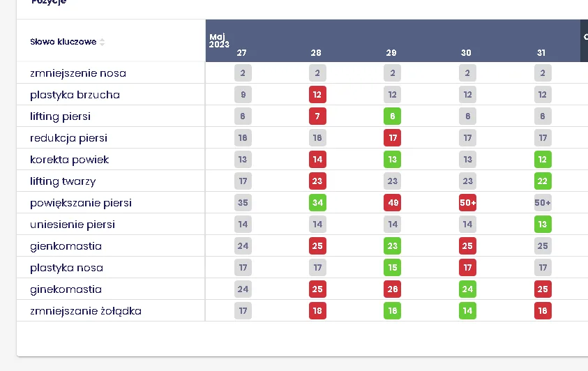Open the gienkomastia keyword row
This screenshot has width=588, height=371.
point(66,246)
